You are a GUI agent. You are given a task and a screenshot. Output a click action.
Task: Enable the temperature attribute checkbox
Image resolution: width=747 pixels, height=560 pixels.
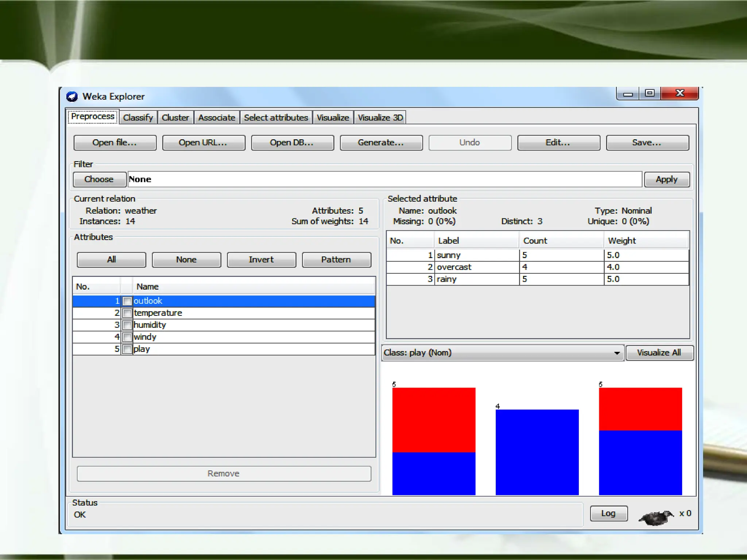[x=127, y=313]
